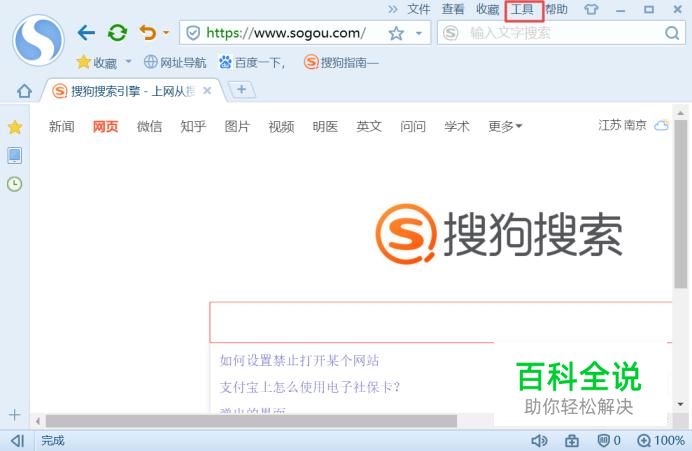Select the 搜狗搜索引擎 tab
Screen dimensions: 692x451
pos(132,91)
